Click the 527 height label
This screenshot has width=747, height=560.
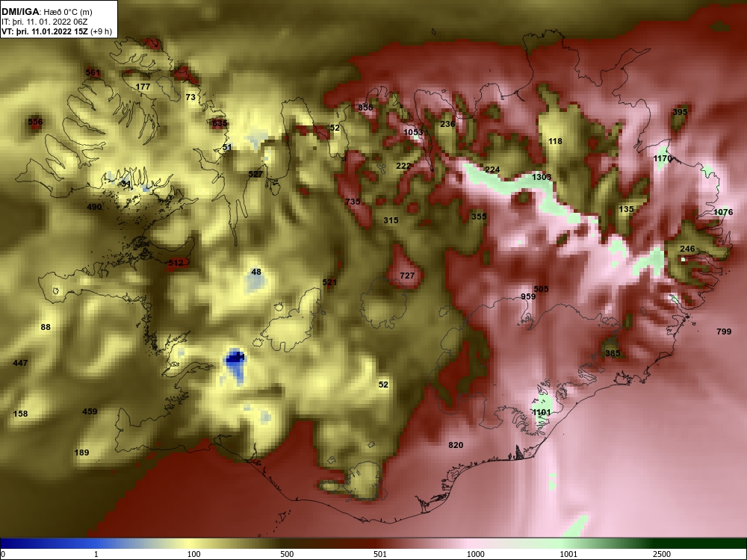[255, 174]
